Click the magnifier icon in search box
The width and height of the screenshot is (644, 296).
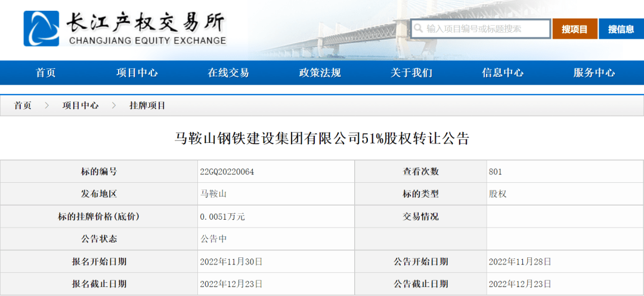pos(418,29)
